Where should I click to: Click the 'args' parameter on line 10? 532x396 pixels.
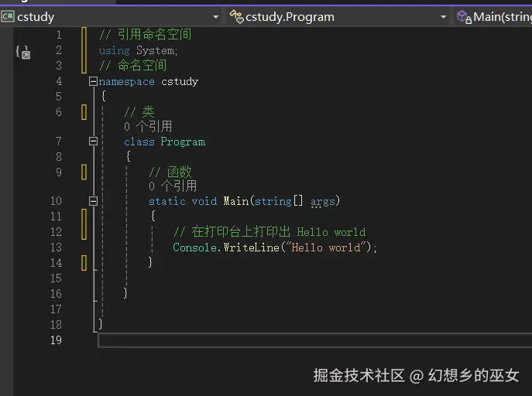(x=323, y=202)
